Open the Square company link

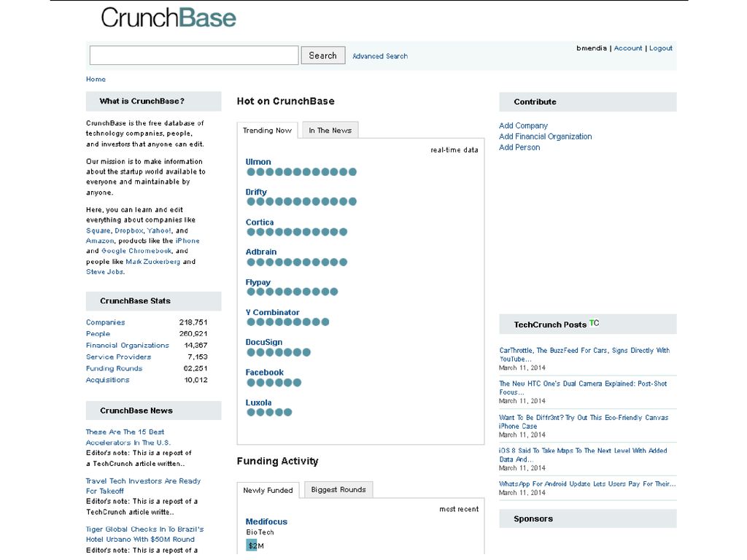[x=98, y=230]
